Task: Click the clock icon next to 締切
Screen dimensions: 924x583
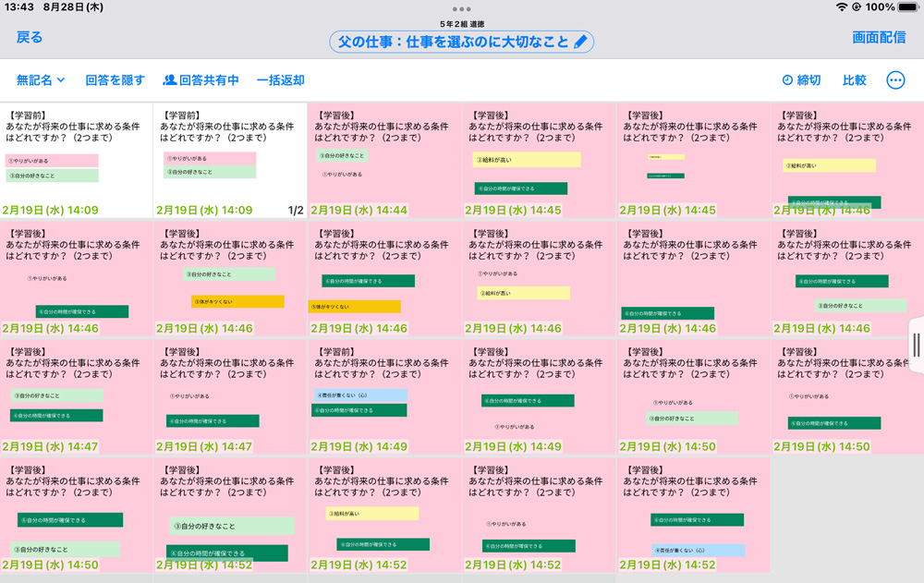Action: coord(787,80)
